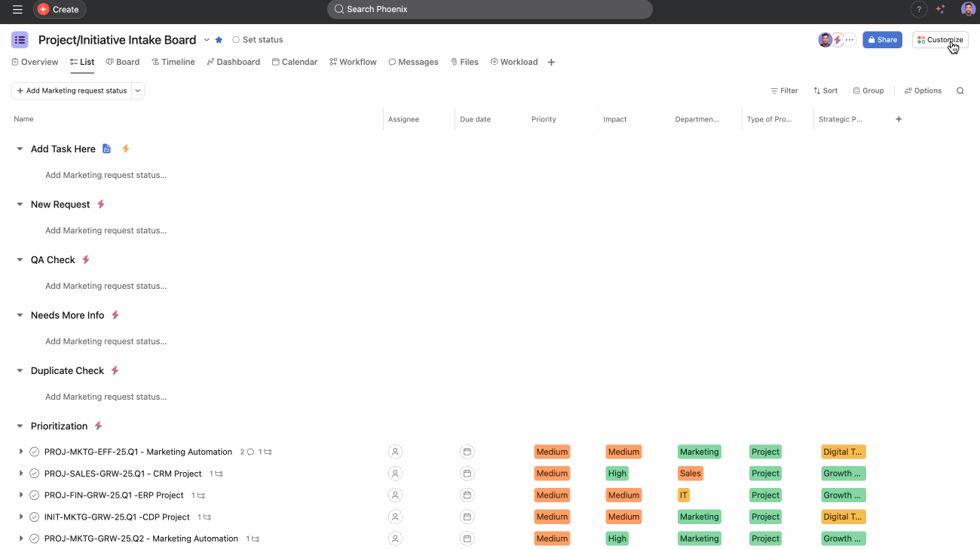This screenshot has height=549, width=980.
Task: Add a new column with plus icon
Action: [x=898, y=119]
